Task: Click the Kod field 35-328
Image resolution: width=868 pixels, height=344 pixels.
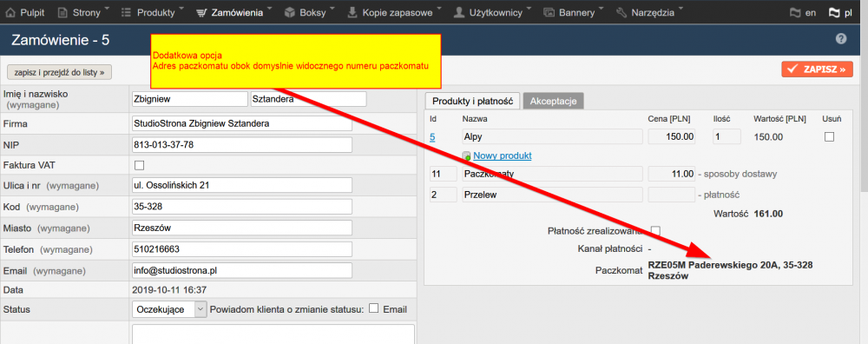Action: 242,206
